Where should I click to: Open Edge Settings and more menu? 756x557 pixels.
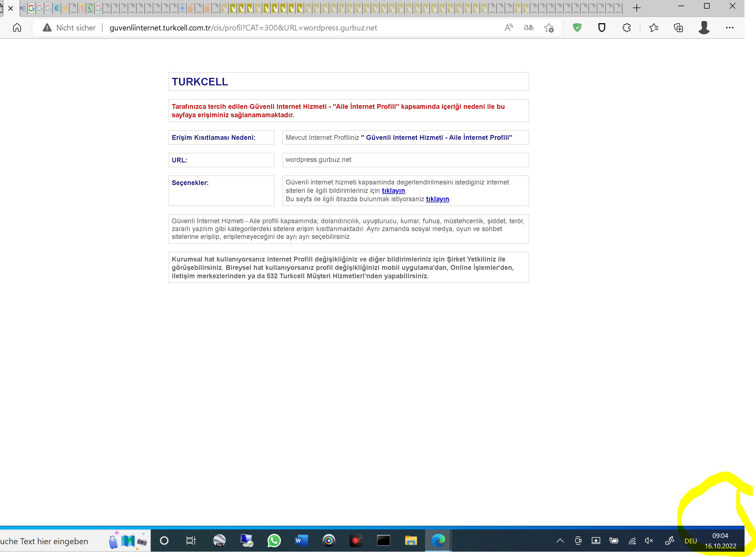pyautogui.click(x=729, y=28)
